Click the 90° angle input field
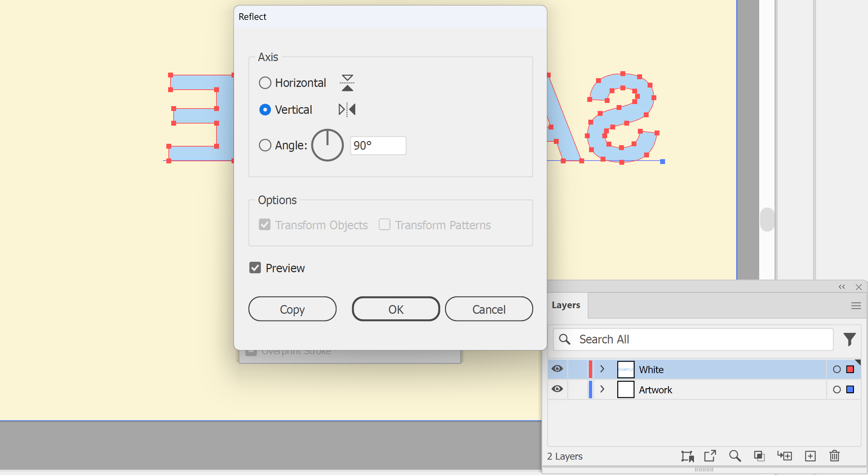The height and width of the screenshot is (475, 868). click(378, 146)
